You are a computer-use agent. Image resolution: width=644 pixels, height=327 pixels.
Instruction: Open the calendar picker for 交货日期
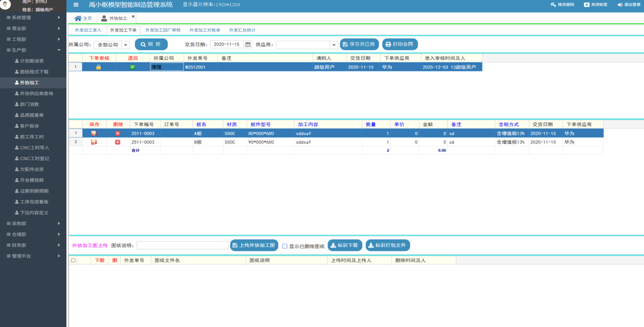point(248,44)
